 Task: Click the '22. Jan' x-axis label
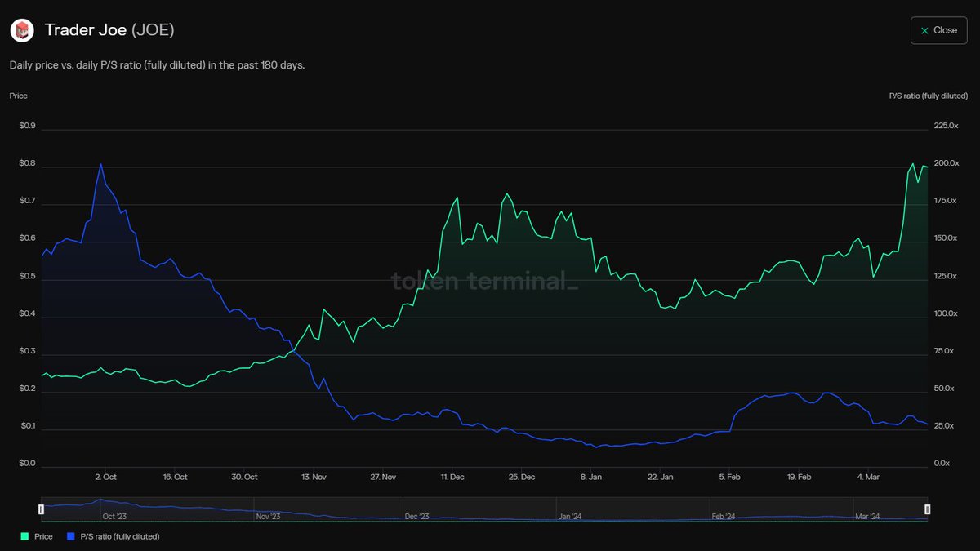pos(661,477)
